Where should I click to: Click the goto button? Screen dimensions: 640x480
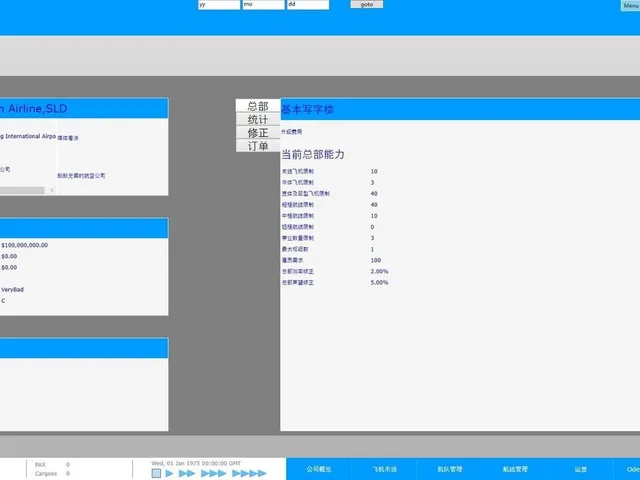[367, 4]
